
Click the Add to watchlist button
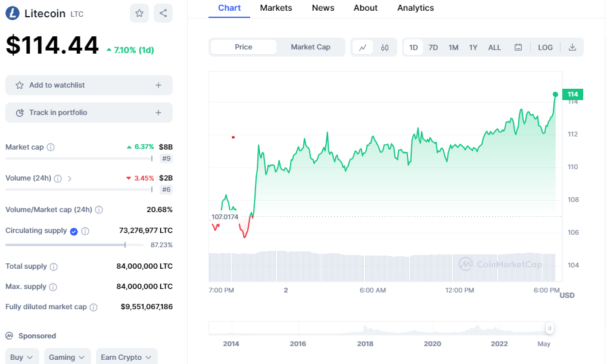pyautogui.click(x=89, y=85)
